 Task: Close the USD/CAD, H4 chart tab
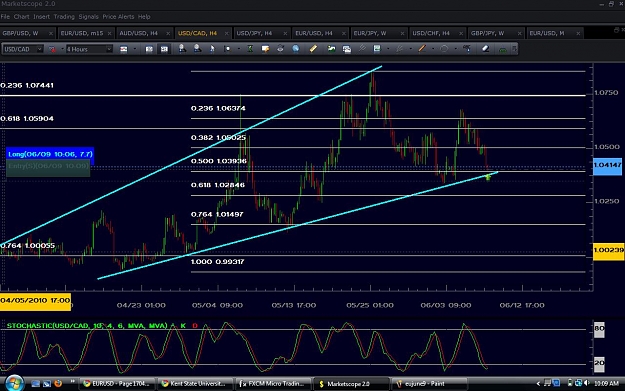226,33
